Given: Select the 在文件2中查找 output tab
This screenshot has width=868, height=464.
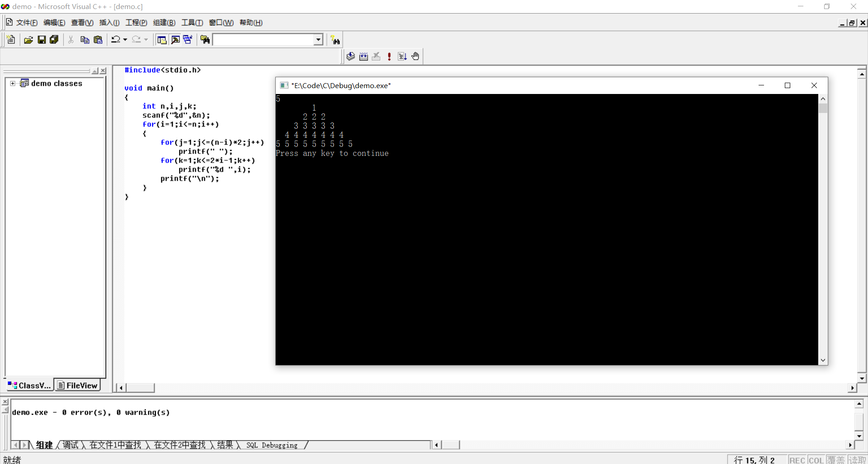Looking at the screenshot, I should pos(180,445).
